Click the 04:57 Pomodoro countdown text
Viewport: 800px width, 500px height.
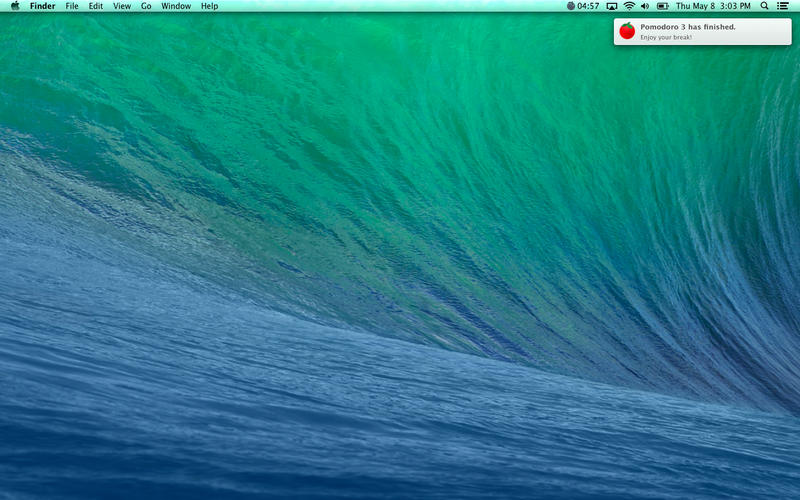click(x=589, y=6)
